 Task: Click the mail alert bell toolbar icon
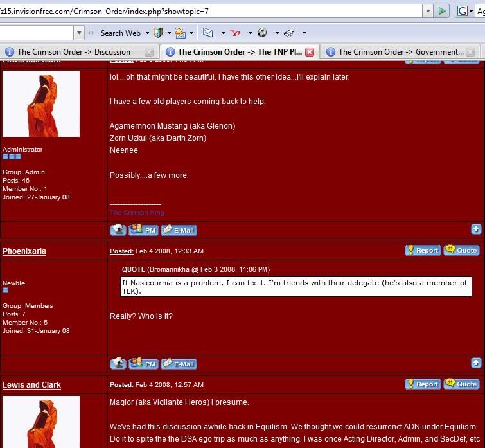(180, 33)
